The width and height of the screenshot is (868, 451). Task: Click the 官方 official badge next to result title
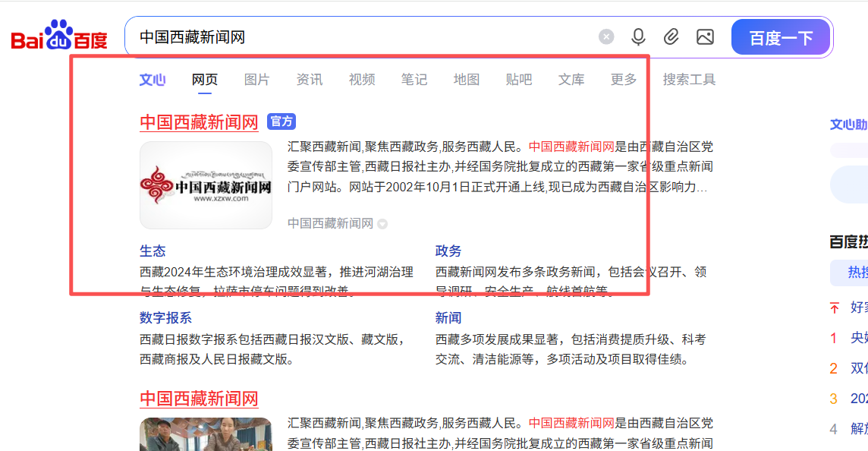click(x=281, y=121)
